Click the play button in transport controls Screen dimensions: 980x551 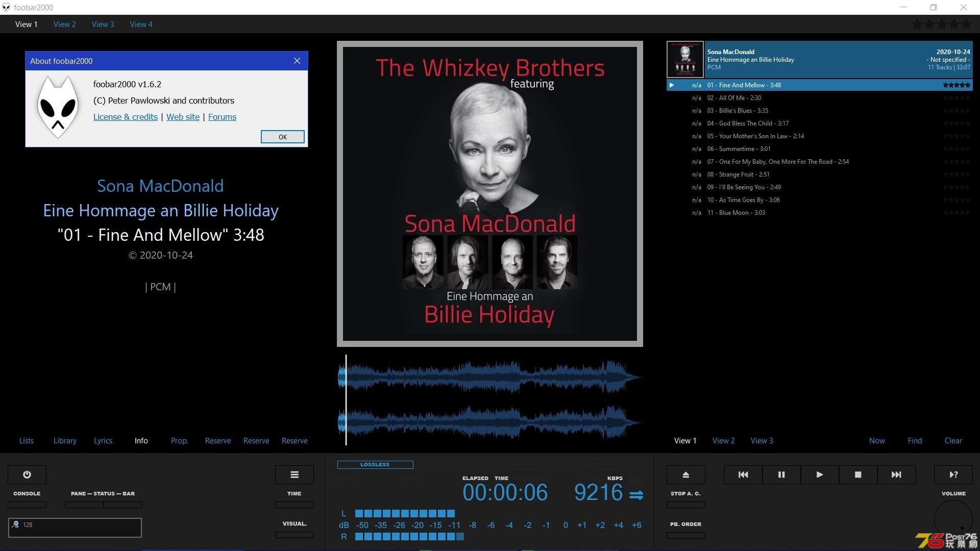[820, 474]
